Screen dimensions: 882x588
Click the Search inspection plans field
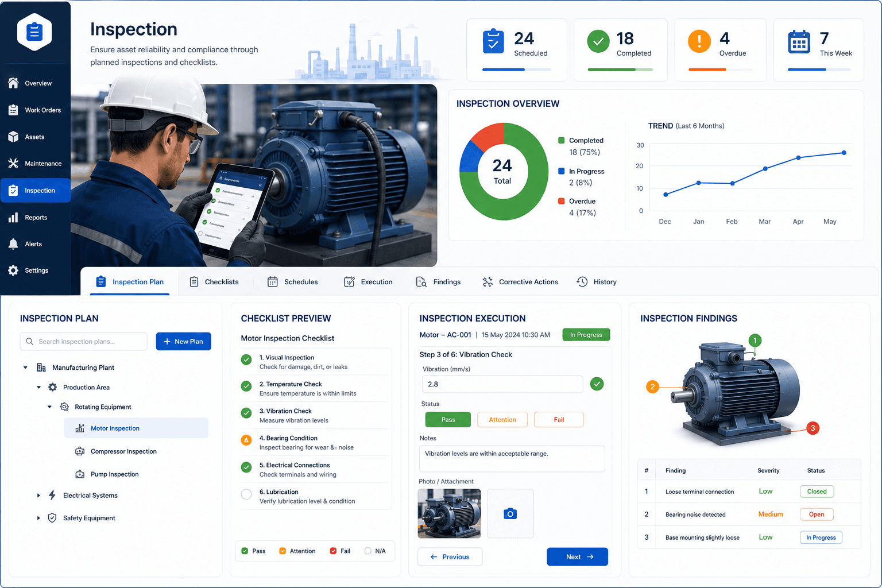pyautogui.click(x=83, y=341)
